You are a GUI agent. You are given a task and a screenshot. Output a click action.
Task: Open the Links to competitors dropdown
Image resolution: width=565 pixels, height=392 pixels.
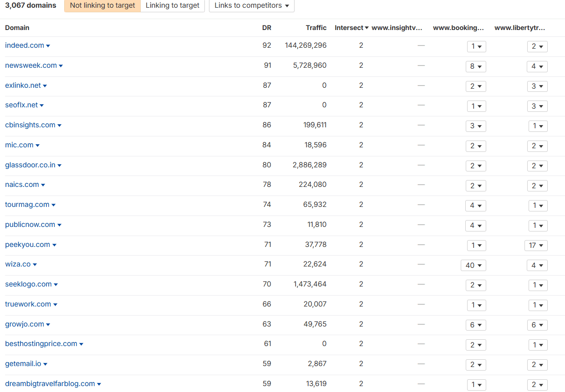click(252, 5)
